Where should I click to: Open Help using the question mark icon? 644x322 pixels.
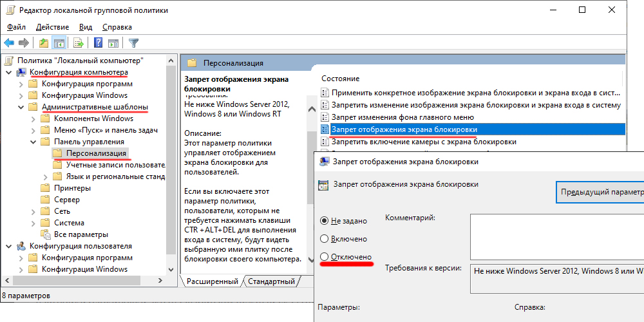pyautogui.click(x=99, y=43)
